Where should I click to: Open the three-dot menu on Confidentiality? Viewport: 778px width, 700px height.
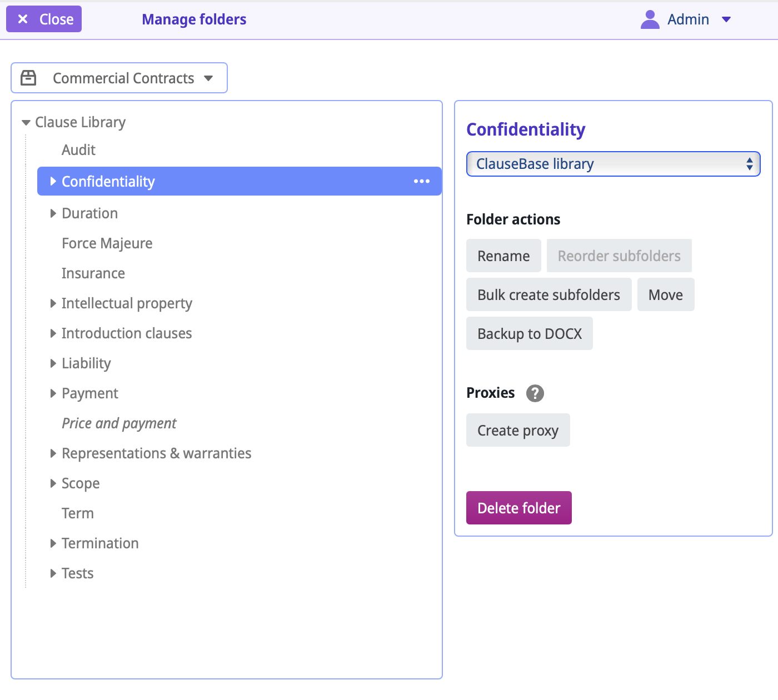421,181
